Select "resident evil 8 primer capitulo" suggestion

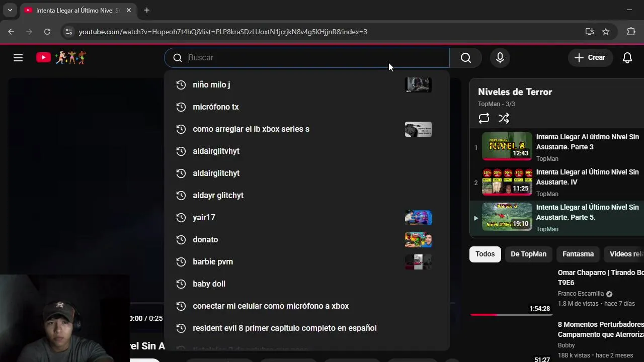coord(306,328)
